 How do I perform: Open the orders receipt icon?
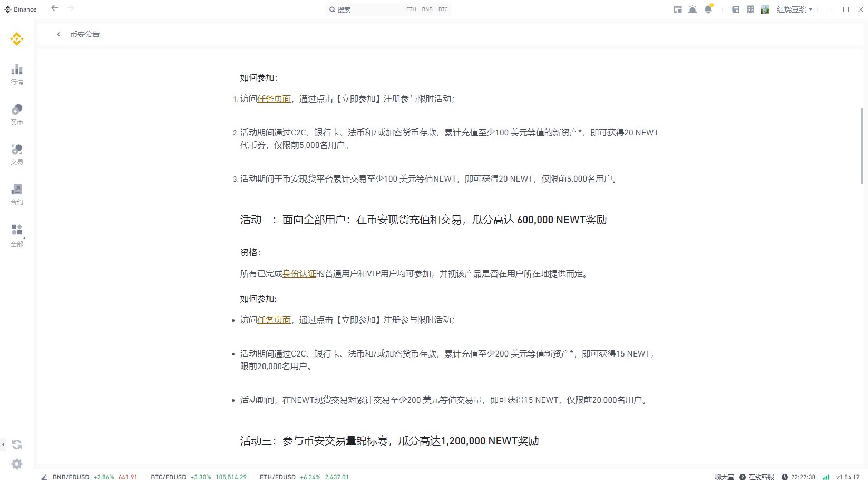pos(750,9)
